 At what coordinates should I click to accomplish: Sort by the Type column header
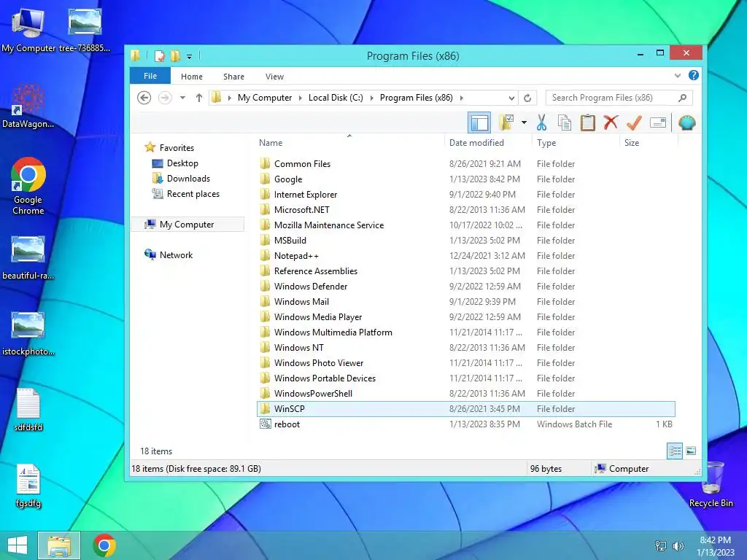click(x=546, y=143)
